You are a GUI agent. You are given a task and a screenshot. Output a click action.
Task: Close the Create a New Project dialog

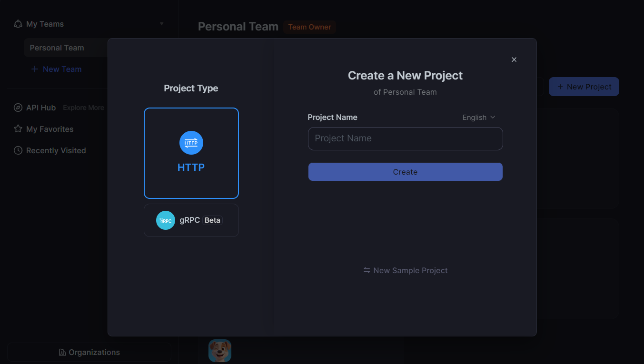tap(514, 59)
